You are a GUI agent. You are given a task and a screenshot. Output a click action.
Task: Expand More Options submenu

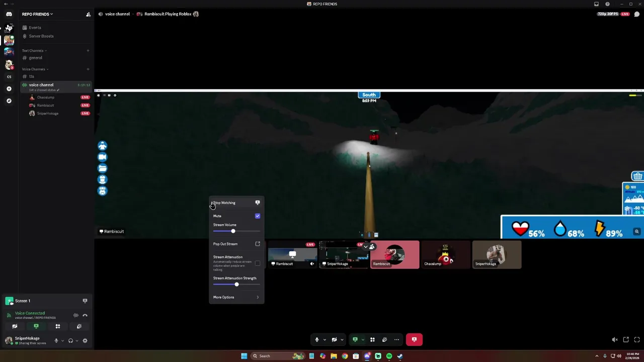(236, 297)
